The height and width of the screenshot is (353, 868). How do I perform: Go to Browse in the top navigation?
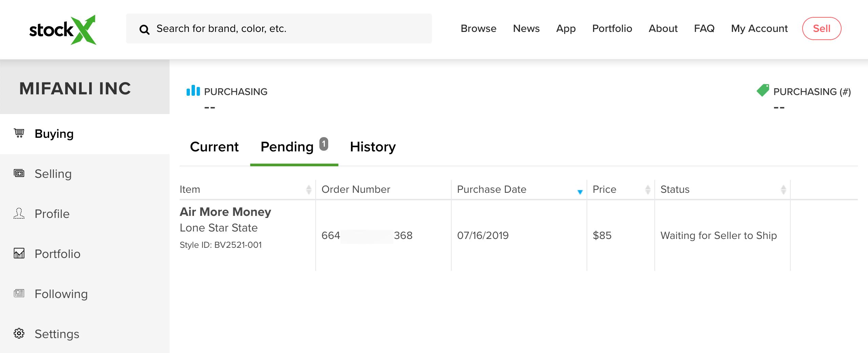click(478, 29)
